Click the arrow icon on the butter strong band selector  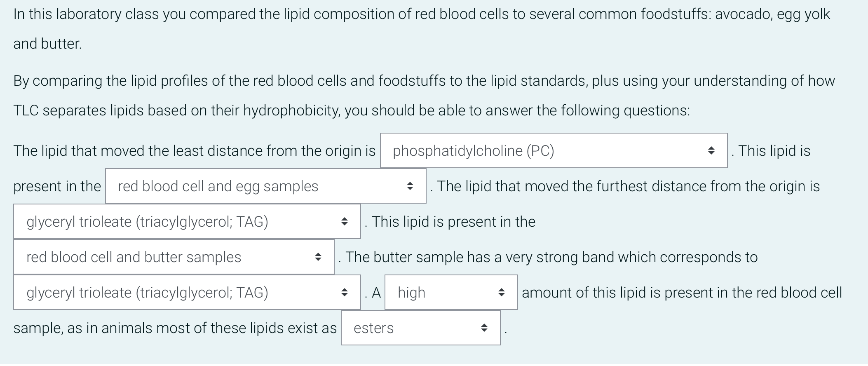click(x=344, y=293)
